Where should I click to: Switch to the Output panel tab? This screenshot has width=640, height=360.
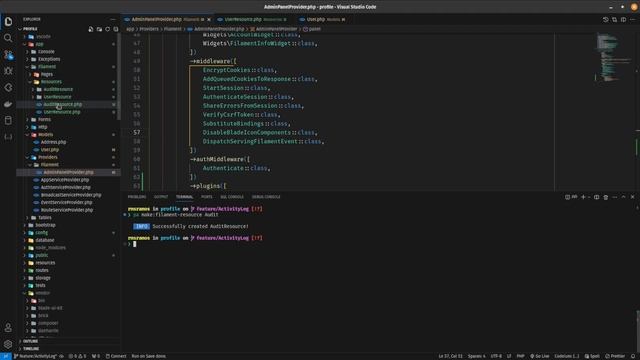[161, 197]
